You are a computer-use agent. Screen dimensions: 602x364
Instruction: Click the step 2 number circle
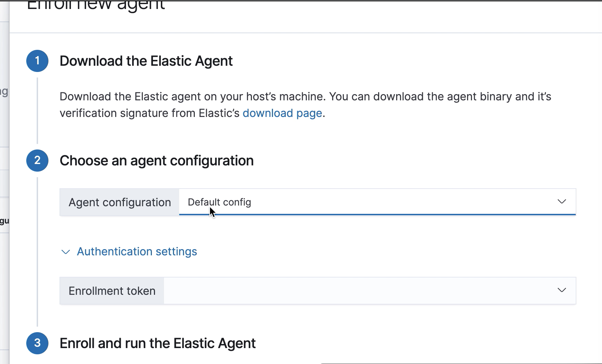coord(37,161)
